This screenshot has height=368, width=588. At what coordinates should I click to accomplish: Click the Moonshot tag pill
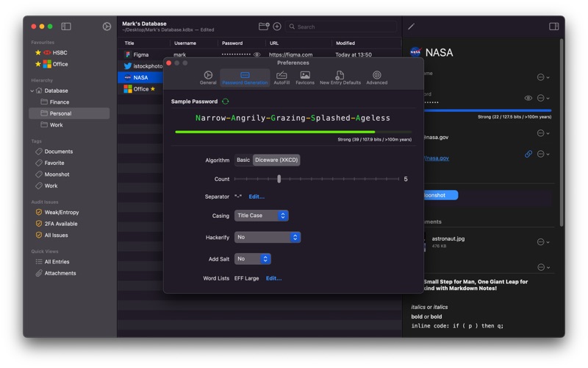[440, 195]
